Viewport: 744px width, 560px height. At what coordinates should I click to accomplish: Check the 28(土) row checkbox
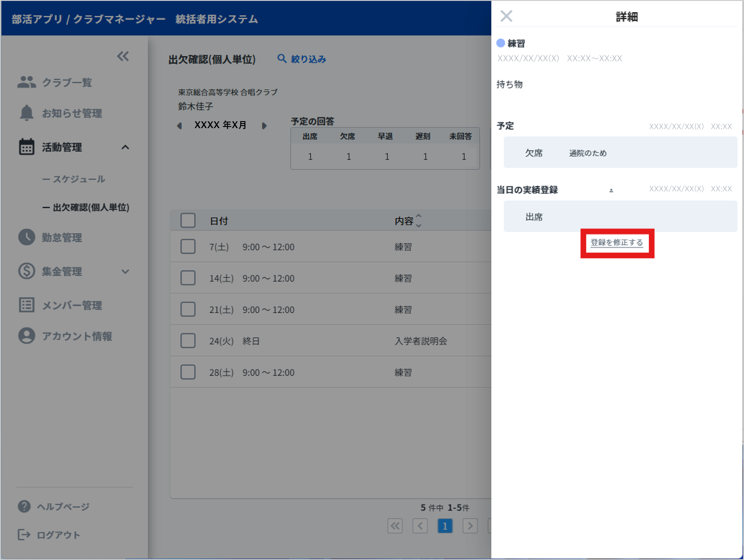[x=188, y=372]
